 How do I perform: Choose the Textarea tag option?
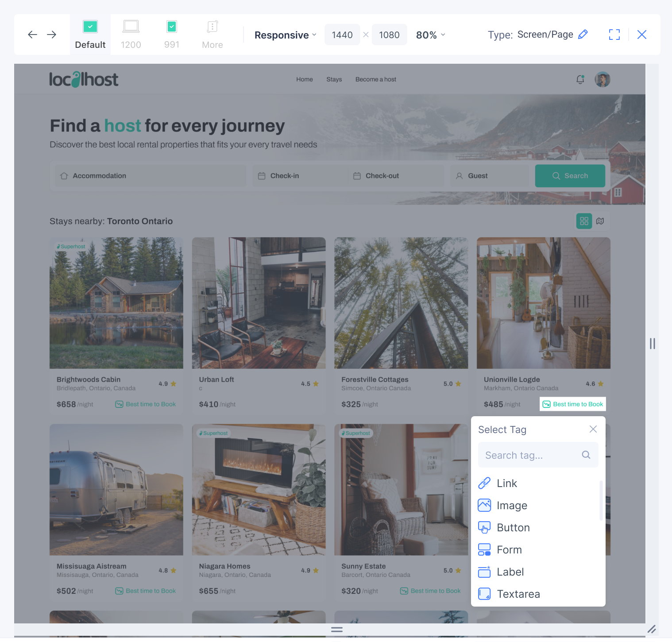click(x=518, y=594)
